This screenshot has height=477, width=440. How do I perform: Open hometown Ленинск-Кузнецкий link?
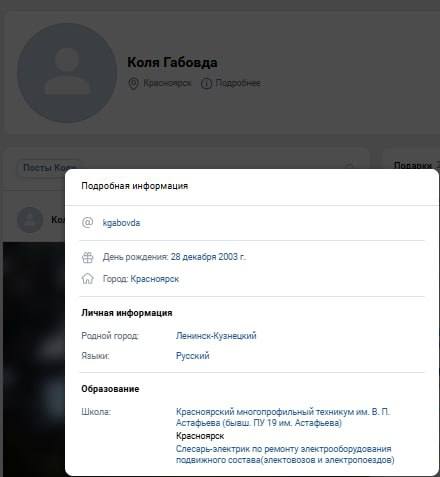[216, 336]
